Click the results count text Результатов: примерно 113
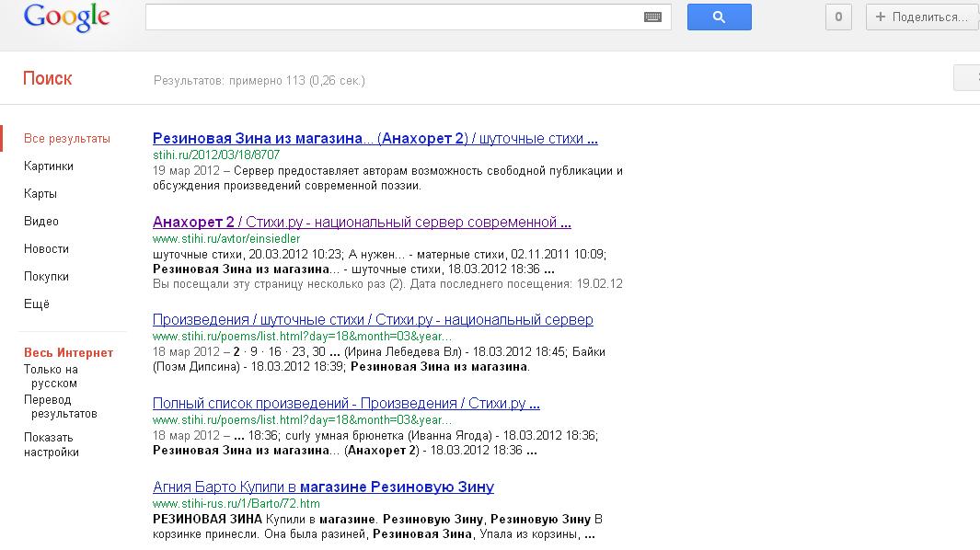980x550 pixels. pyautogui.click(x=259, y=81)
